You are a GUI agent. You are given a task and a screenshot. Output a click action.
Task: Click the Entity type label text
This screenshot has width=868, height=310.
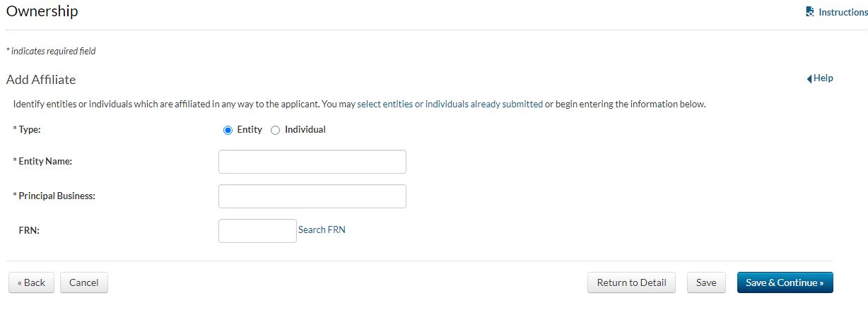[x=250, y=130]
